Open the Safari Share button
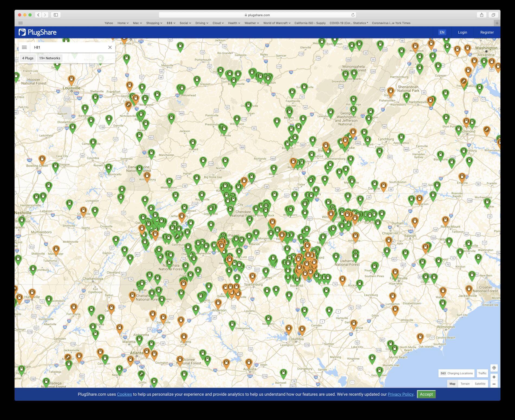Viewport: 515px width, 420px height. (x=482, y=15)
